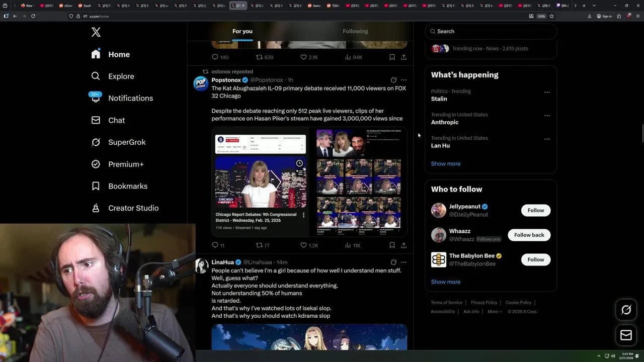Bookmark this page with the star icon

tap(551, 16)
